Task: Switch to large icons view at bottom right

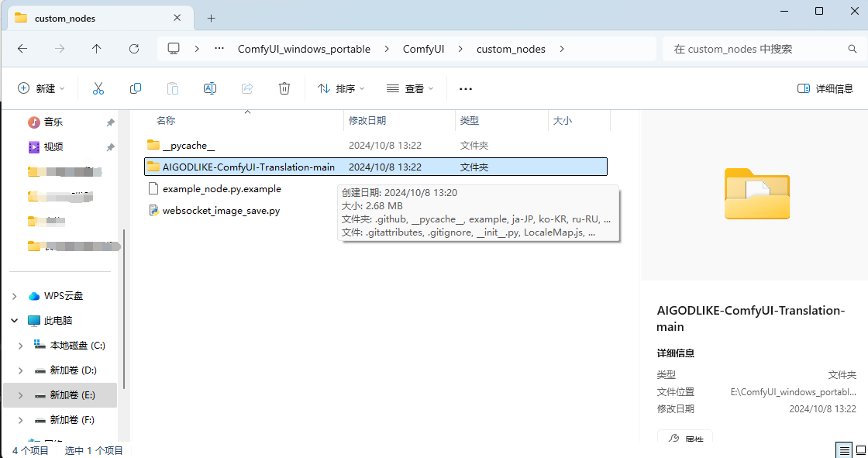Action: point(859,449)
